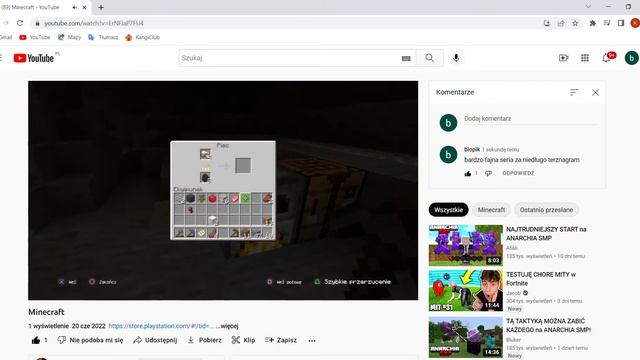640x360 pixels.
Task: Expand description with ...więcej
Action: coord(227,326)
